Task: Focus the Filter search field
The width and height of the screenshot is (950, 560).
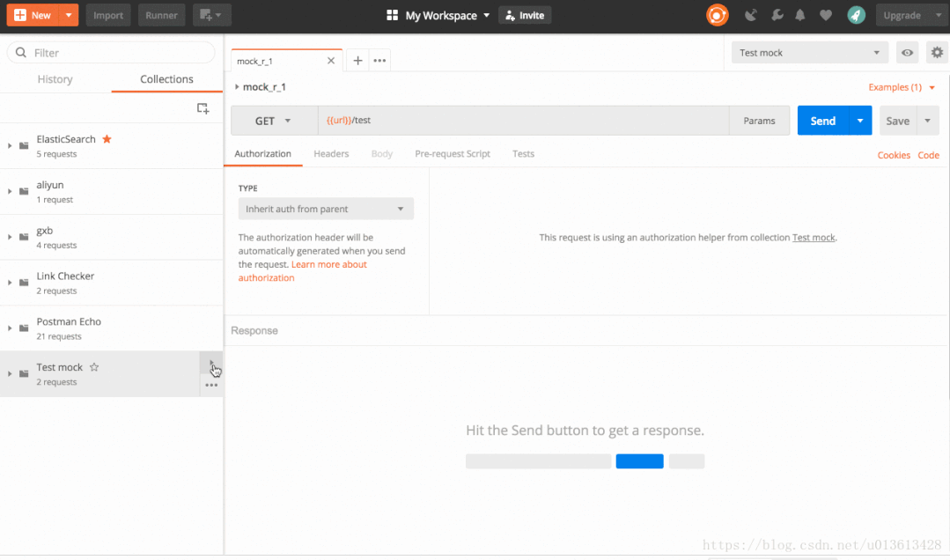Action: pos(111,53)
